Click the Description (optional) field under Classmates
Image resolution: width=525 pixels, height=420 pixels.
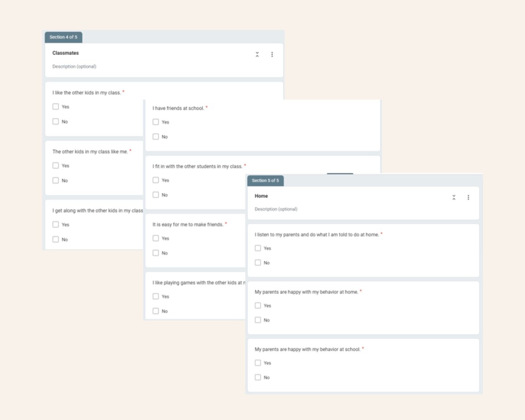[74, 66]
